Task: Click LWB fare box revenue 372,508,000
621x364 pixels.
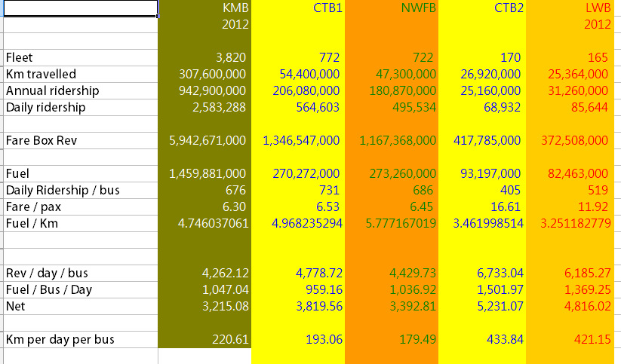Action: [574, 140]
